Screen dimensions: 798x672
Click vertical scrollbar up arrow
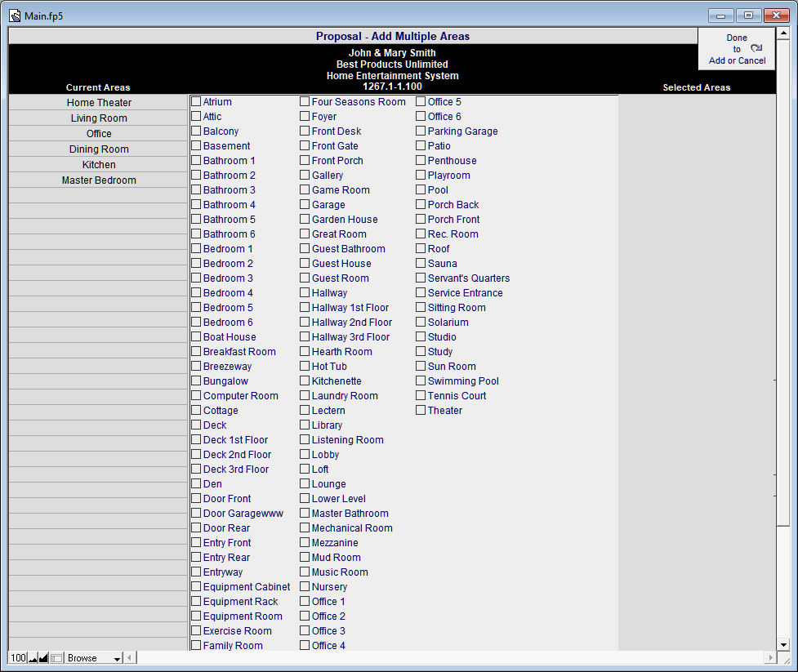(782, 34)
